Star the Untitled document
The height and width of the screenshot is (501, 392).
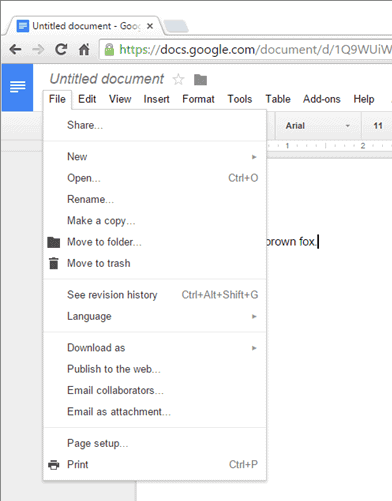click(x=178, y=79)
